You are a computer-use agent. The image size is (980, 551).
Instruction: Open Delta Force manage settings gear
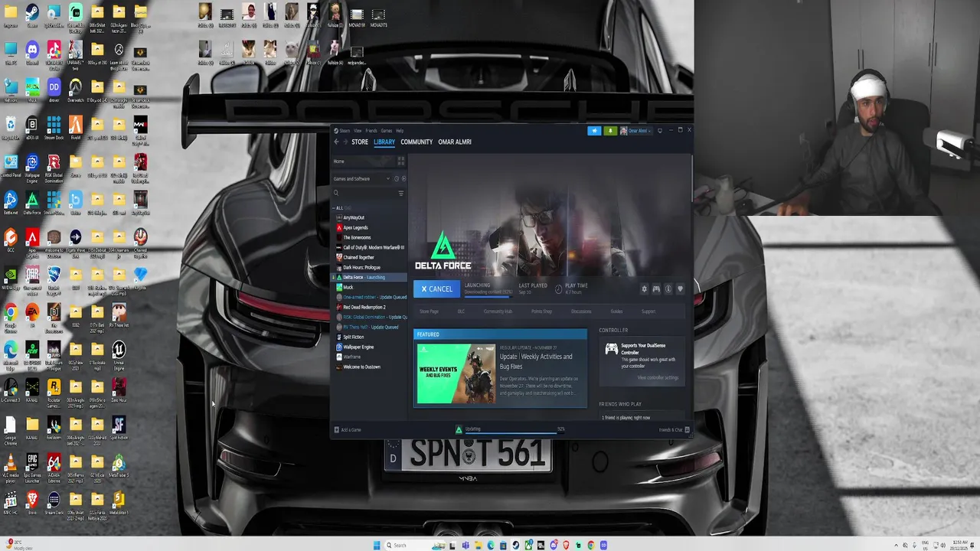click(644, 289)
